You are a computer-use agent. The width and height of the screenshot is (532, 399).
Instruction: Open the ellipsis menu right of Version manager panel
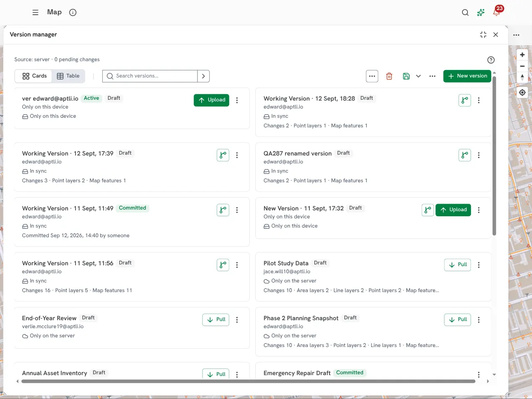(x=516, y=35)
